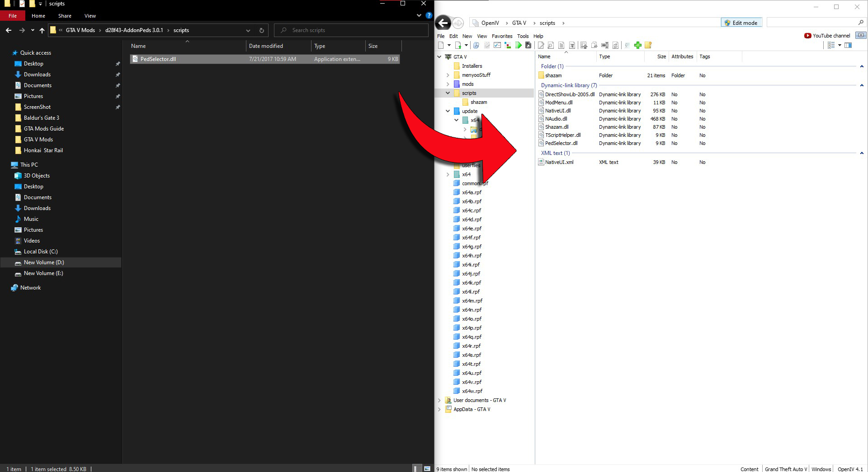Refresh the File Explorer folder view
The width and height of the screenshot is (868, 472).
[x=261, y=30]
